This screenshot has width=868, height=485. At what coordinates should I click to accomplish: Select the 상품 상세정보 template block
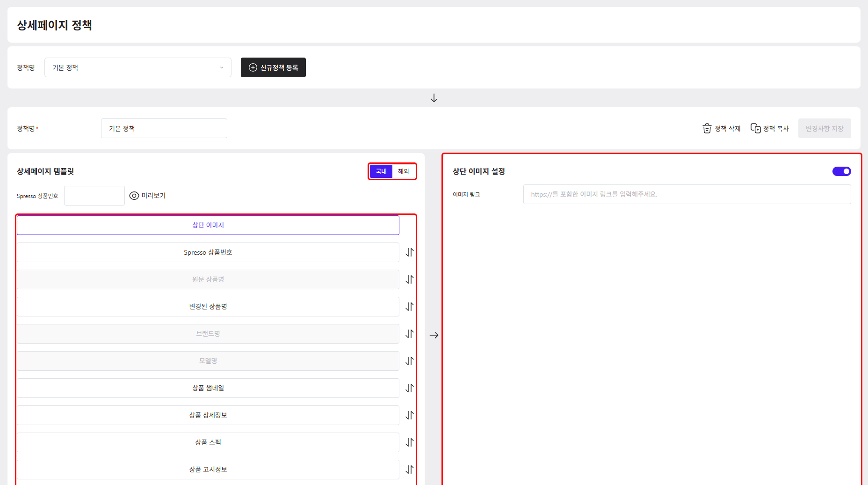click(208, 415)
